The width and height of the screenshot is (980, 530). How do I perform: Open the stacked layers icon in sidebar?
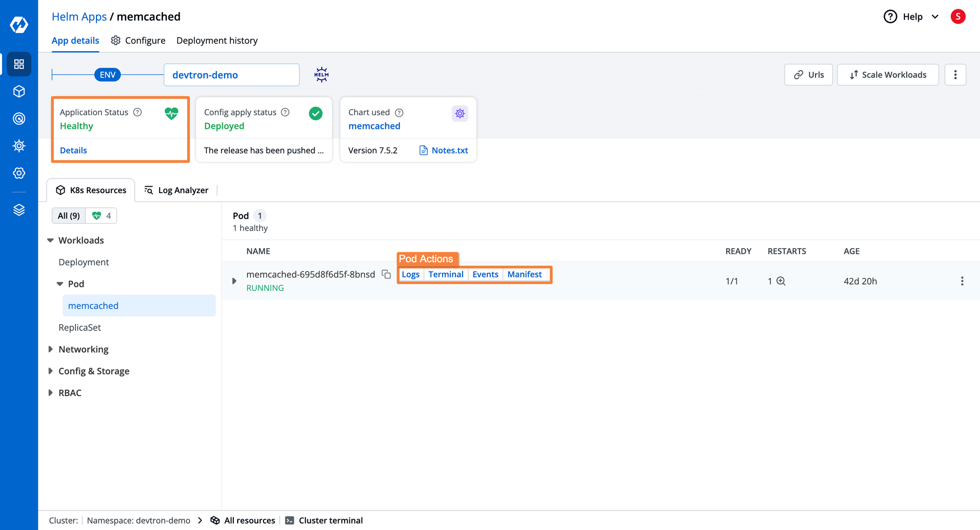pyautogui.click(x=19, y=210)
